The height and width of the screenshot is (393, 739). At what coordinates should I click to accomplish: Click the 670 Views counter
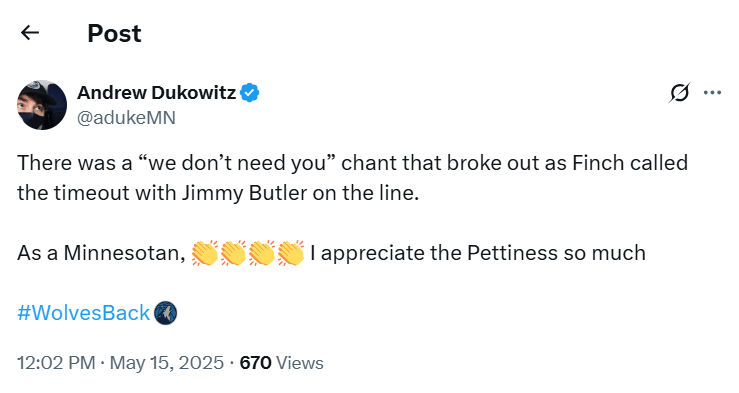(281, 363)
